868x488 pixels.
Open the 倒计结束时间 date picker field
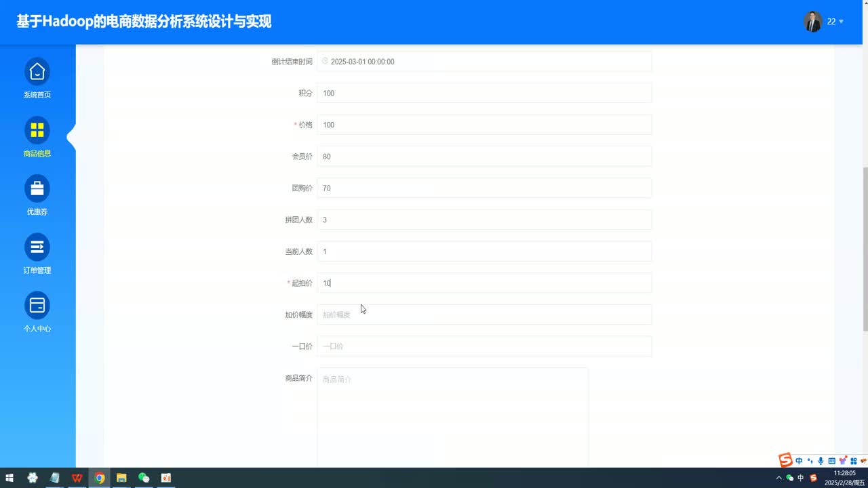click(484, 61)
